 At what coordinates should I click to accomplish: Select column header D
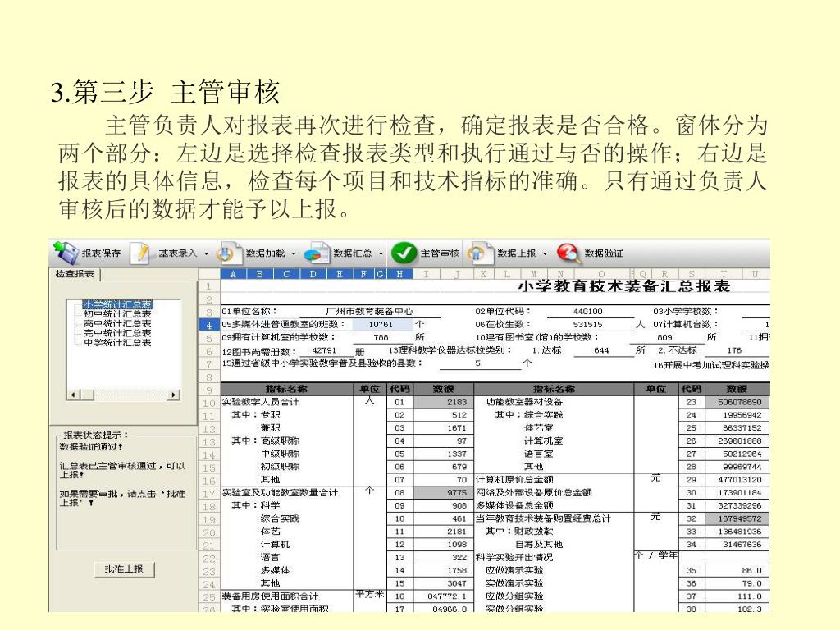tap(313, 274)
